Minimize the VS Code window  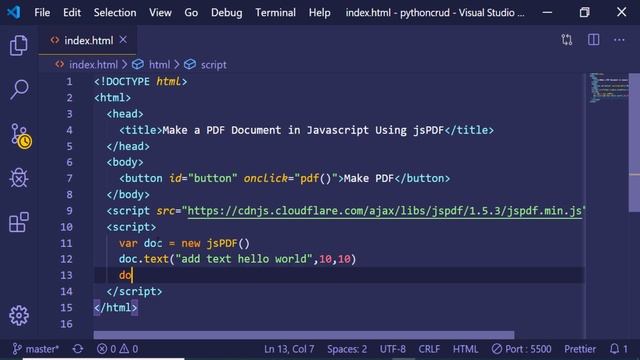[x=547, y=12]
